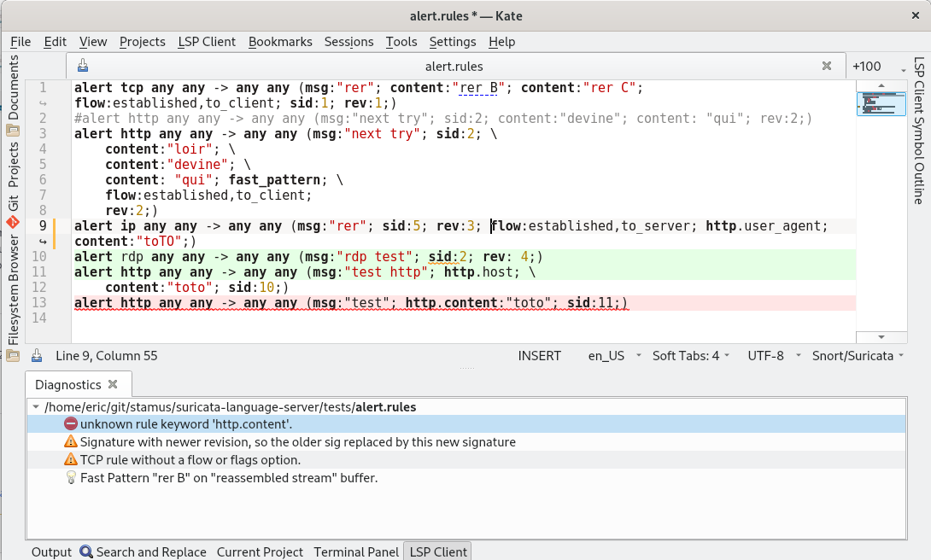
Task: Collapse the alert.rules diagnostics file tree
Action: (36, 407)
